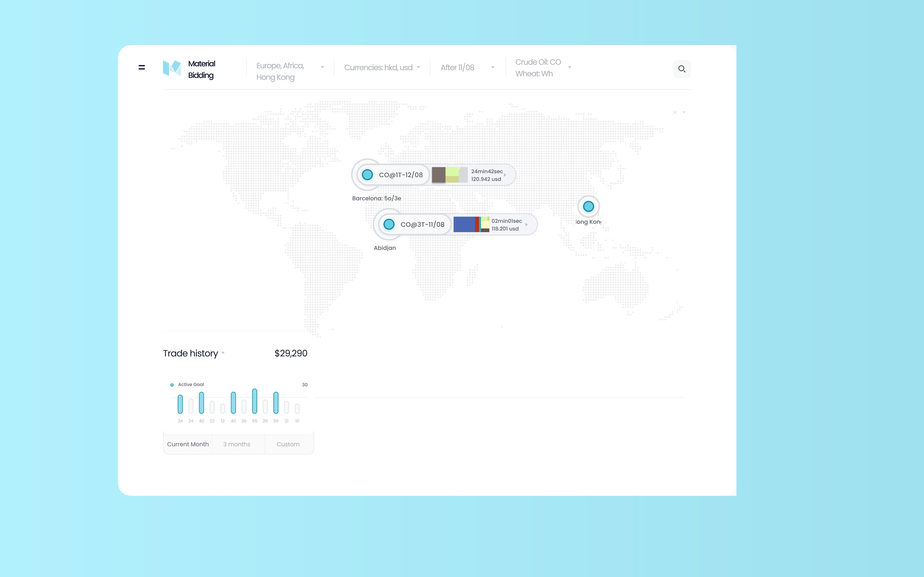The height and width of the screenshot is (577, 924).
Task: Click the Hong Kong map marker
Action: (x=588, y=206)
